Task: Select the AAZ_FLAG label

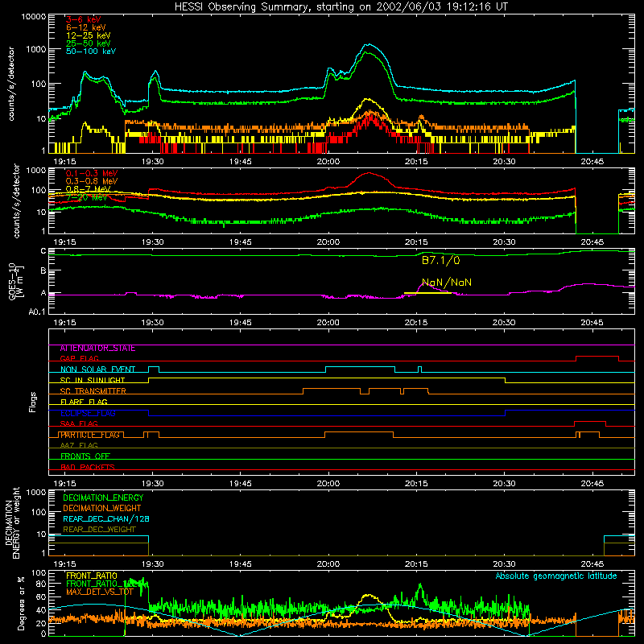Action: (79, 446)
